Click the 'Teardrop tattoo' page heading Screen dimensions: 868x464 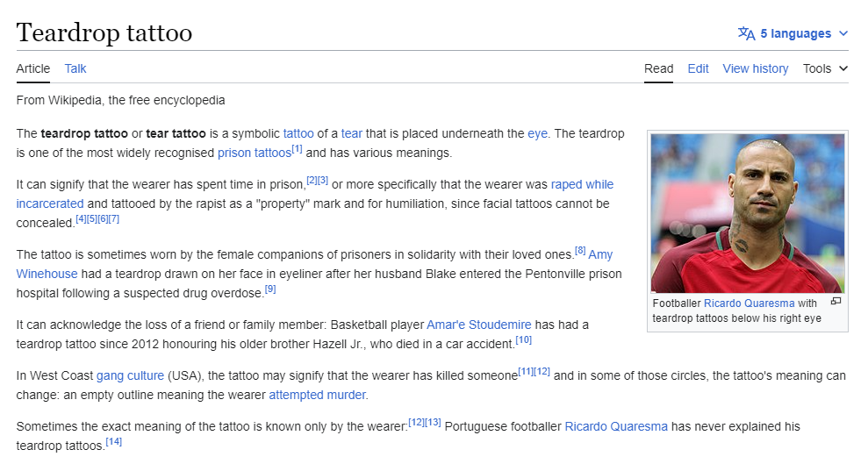coord(104,32)
